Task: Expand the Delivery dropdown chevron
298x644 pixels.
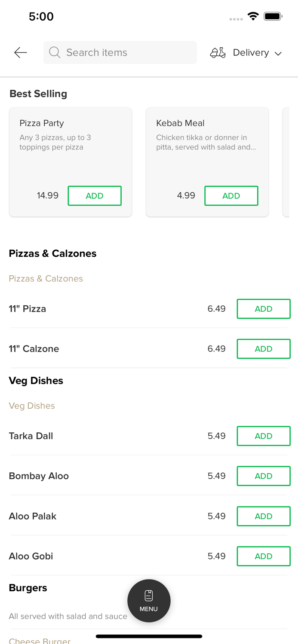Action: click(278, 53)
